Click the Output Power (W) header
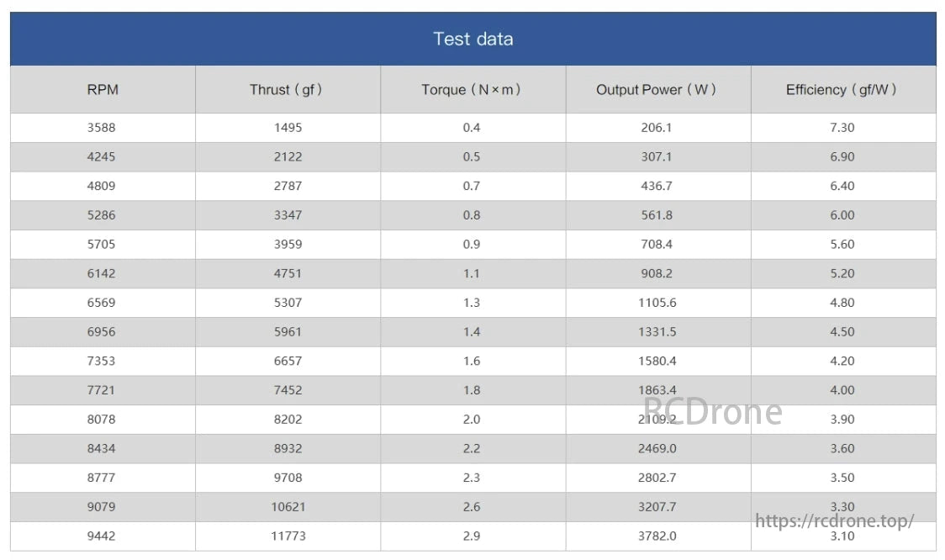Image resolution: width=945 pixels, height=560 pixels. [x=657, y=90]
